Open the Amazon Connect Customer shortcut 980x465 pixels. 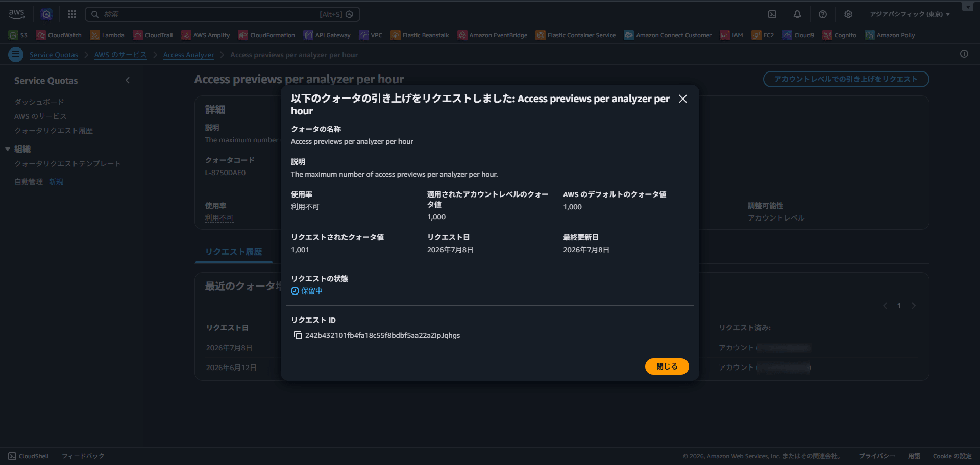coord(668,35)
